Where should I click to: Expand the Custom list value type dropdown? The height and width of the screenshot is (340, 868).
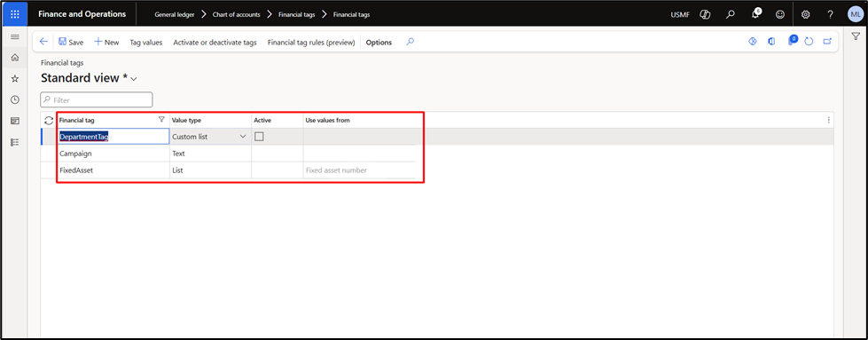[x=242, y=137]
